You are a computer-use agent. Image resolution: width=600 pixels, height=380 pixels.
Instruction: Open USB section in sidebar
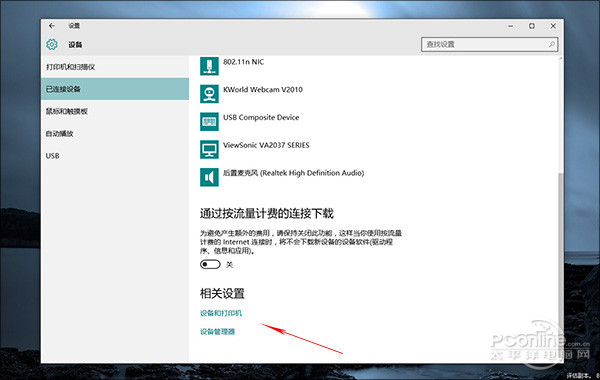pyautogui.click(x=115, y=156)
